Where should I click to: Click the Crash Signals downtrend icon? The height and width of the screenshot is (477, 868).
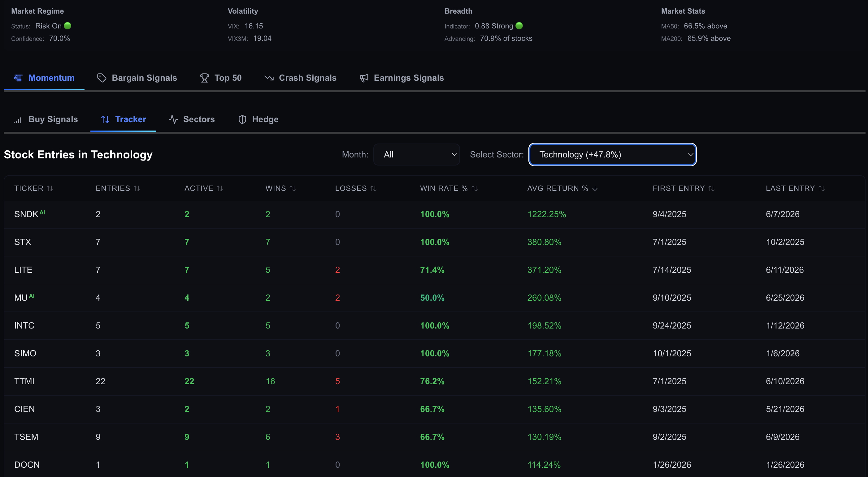click(x=269, y=78)
